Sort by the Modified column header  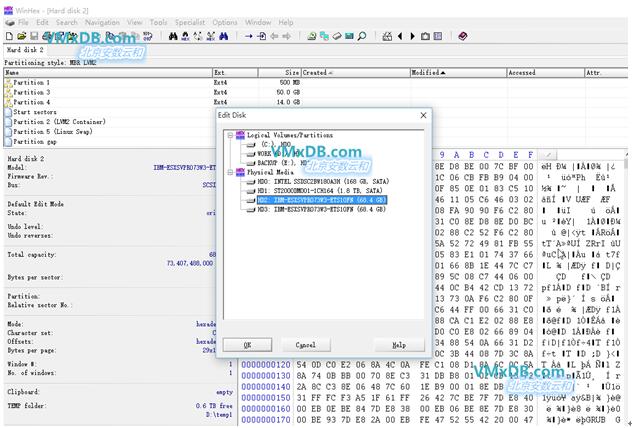click(x=458, y=73)
